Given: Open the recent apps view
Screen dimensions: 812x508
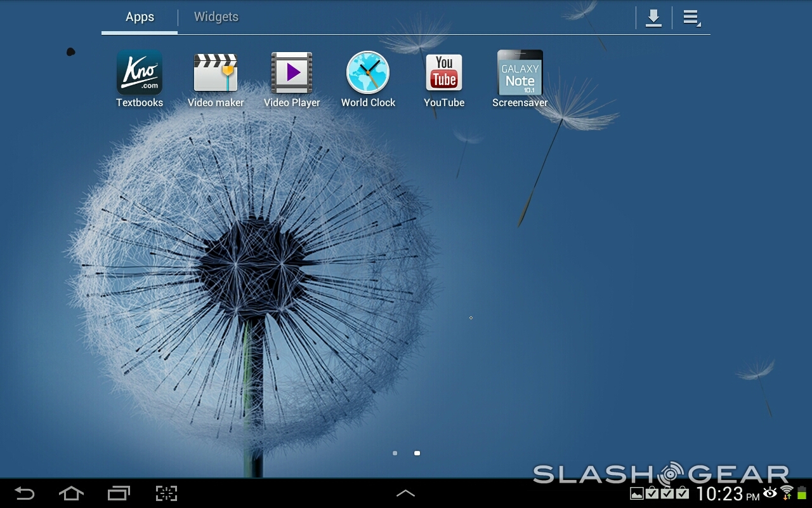Looking at the screenshot, I should point(119,493).
